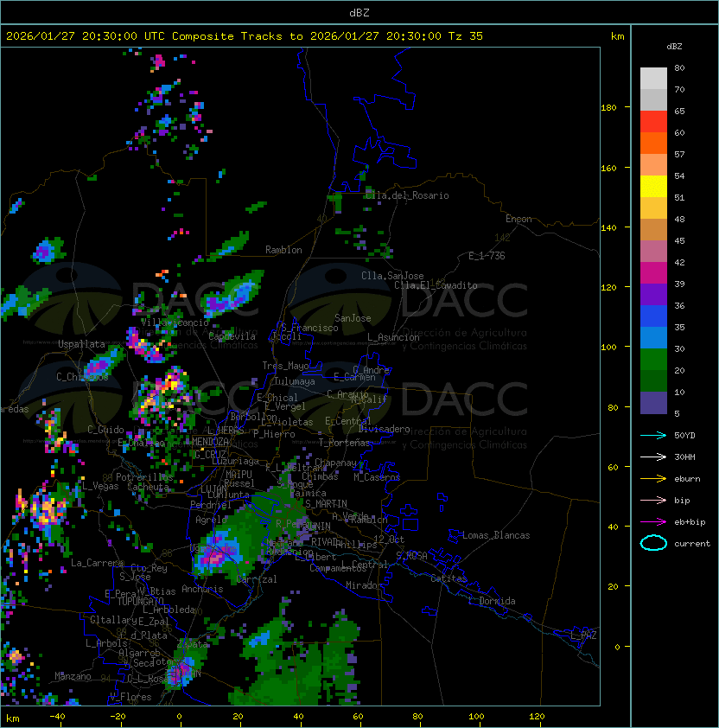Screen dimensions: 719x728
Task: Click the 'M_Caseros' map label
Action: pos(377,476)
